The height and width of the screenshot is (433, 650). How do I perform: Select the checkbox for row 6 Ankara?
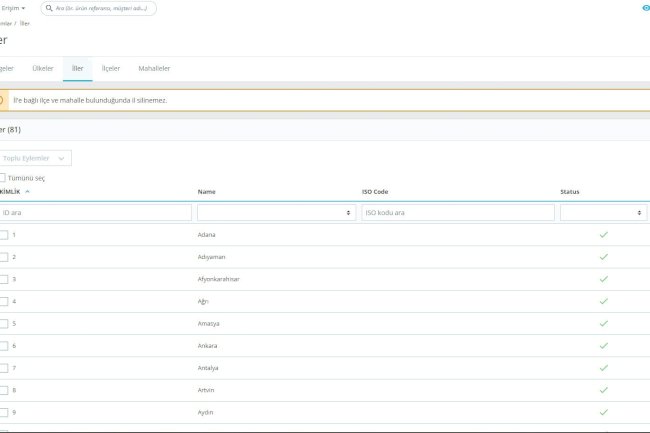(x=3, y=346)
